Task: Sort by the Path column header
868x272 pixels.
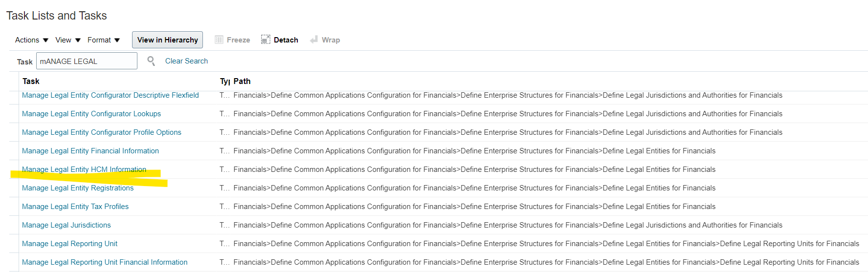Action: pyautogui.click(x=242, y=82)
